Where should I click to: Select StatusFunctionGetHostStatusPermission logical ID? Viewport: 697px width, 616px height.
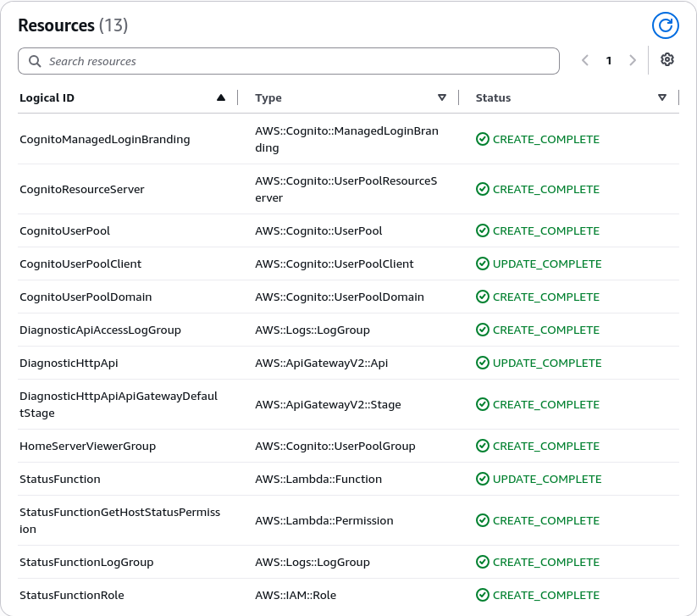[x=119, y=520]
